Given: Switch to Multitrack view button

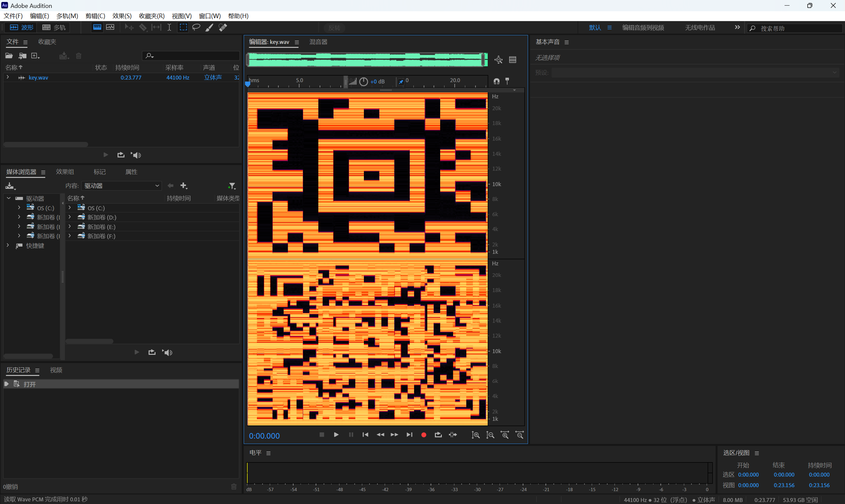Looking at the screenshot, I should click(54, 27).
